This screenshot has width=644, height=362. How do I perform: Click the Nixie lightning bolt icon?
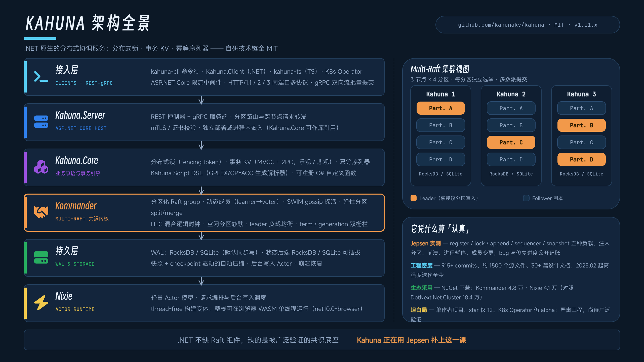pos(41,303)
